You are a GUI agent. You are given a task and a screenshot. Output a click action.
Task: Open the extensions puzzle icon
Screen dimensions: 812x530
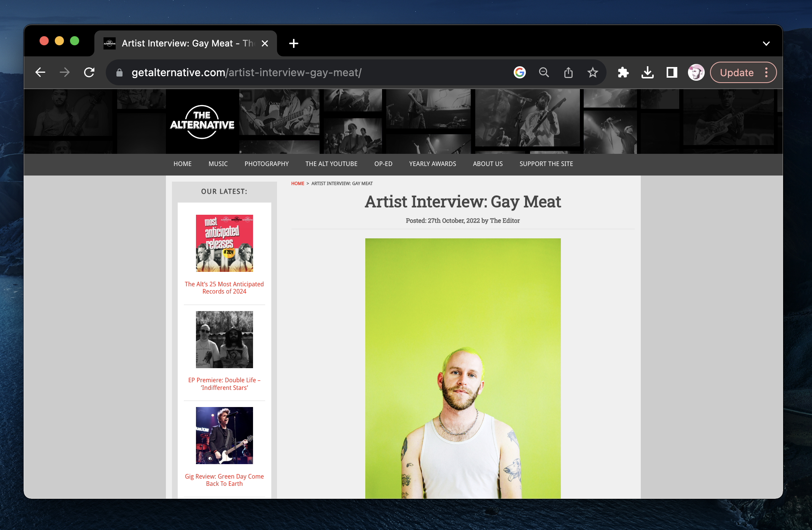(623, 72)
